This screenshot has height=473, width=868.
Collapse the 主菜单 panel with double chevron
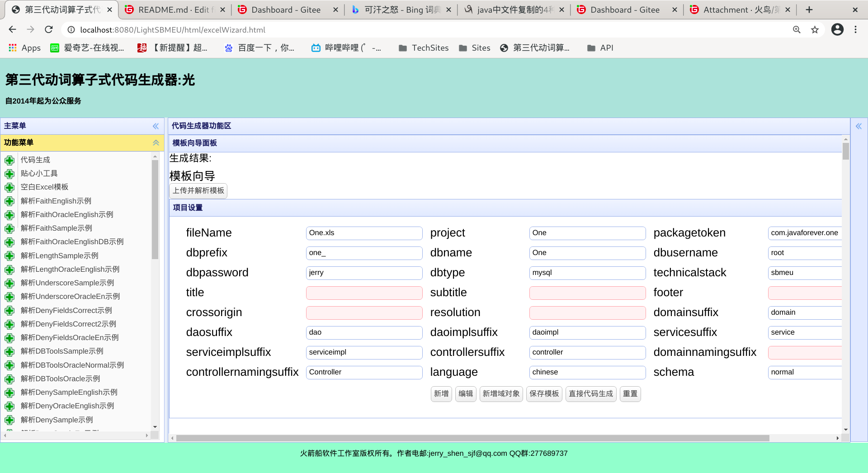(156, 126)
